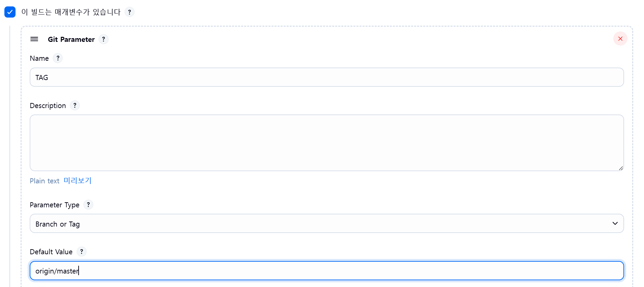This screenshot has width=644, height=287.
Task: Click the 'Default Value' label text
Action: pos(51,252)
